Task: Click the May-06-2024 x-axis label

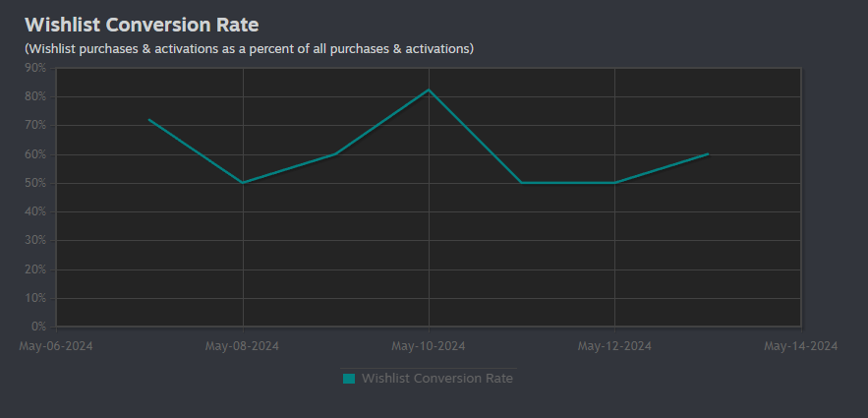Action: tap(56, 346)
